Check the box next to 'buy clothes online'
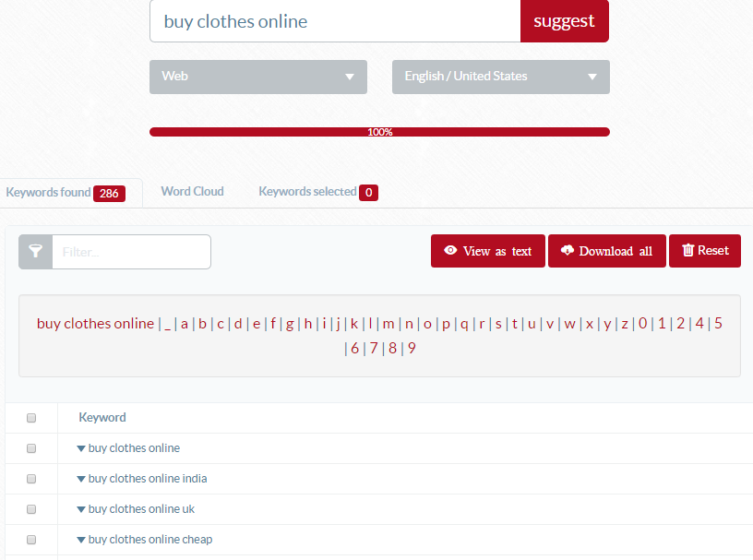Image resolution: width=753 pixels, height=560 pixels. coord(31,448)
